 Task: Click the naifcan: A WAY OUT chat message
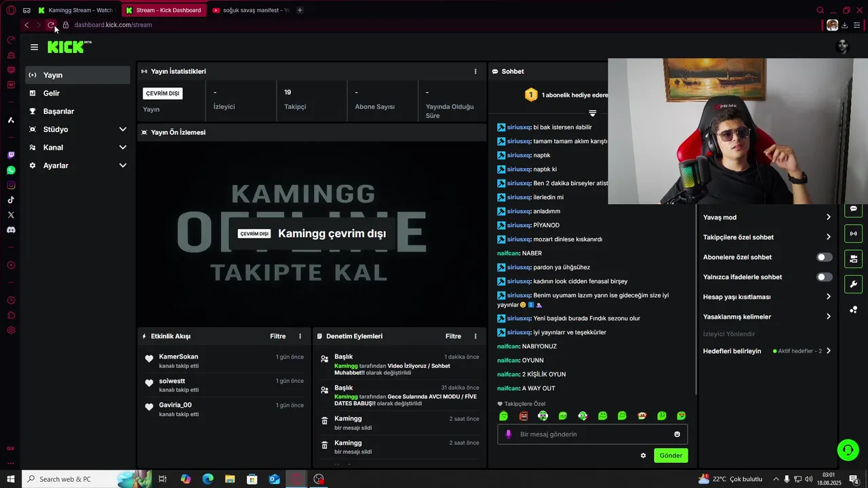(526, 388)
